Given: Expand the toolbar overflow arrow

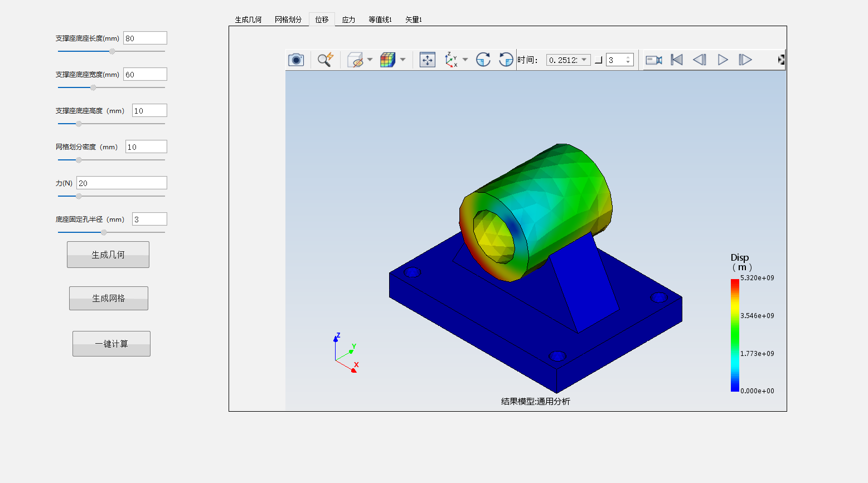Looking at the screenshot, I should [782, 60].
